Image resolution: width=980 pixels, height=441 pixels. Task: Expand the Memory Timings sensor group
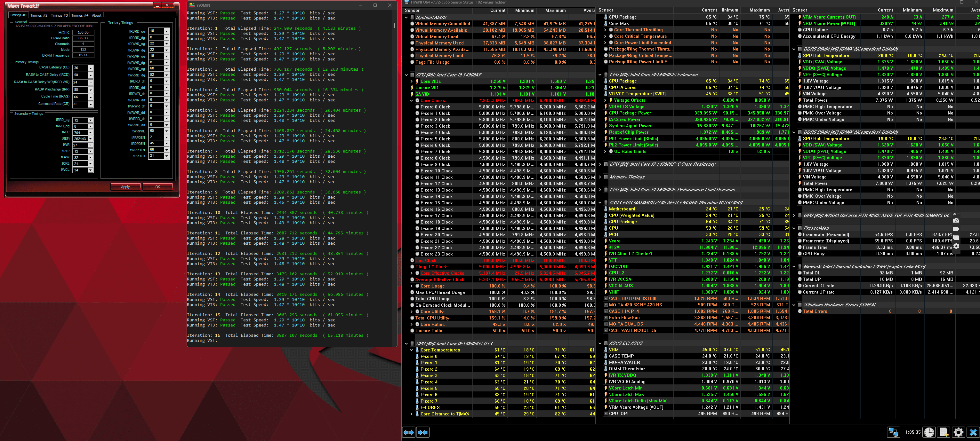(x=600, y=177)
